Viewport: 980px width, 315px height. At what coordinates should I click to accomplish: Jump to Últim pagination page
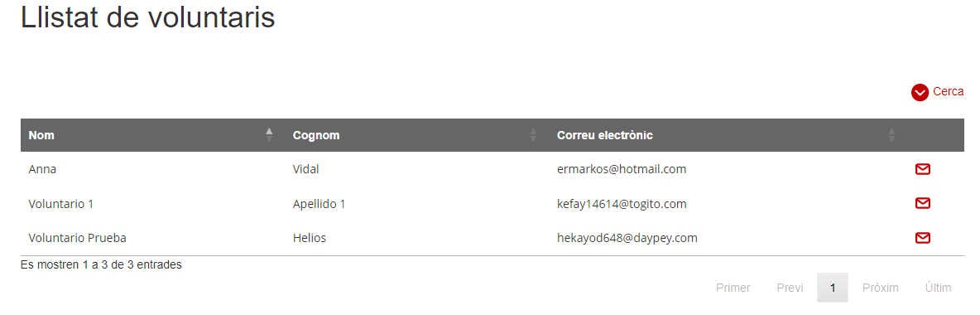938,288
